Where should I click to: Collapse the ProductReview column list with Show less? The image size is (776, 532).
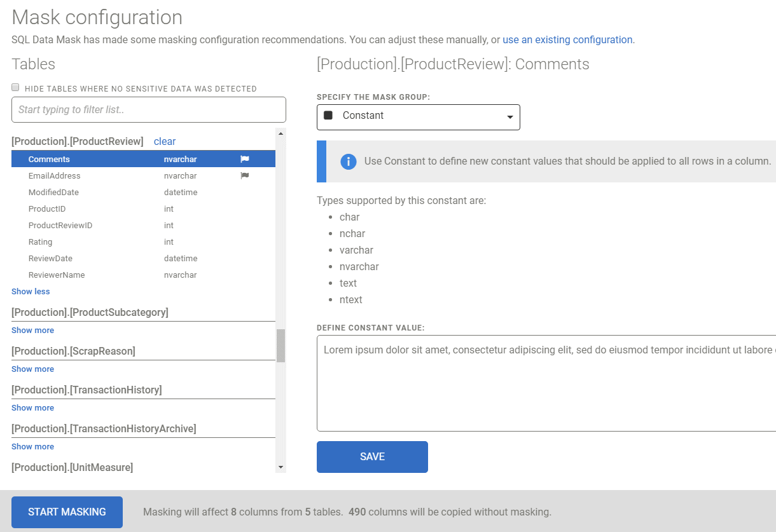(x=30, y=291)
